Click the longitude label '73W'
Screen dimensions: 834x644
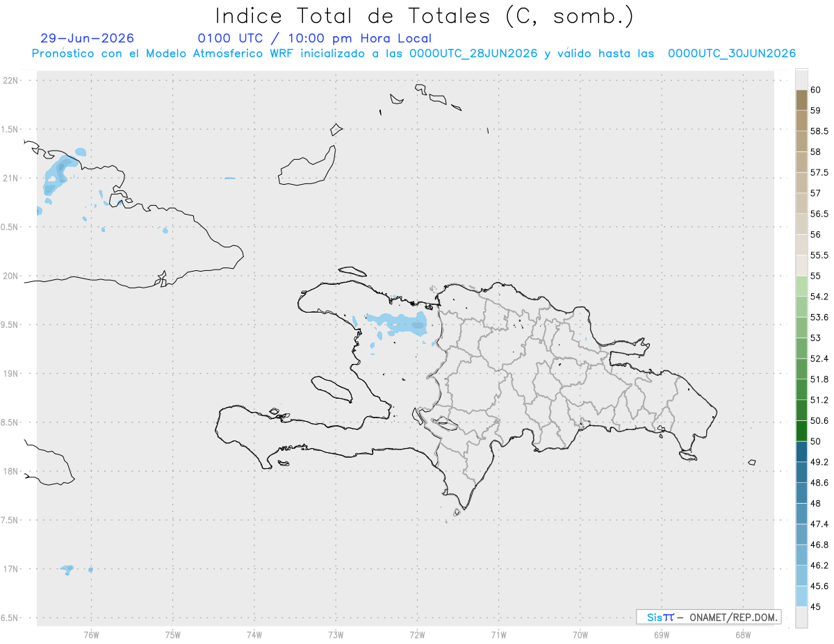(336, 634)
